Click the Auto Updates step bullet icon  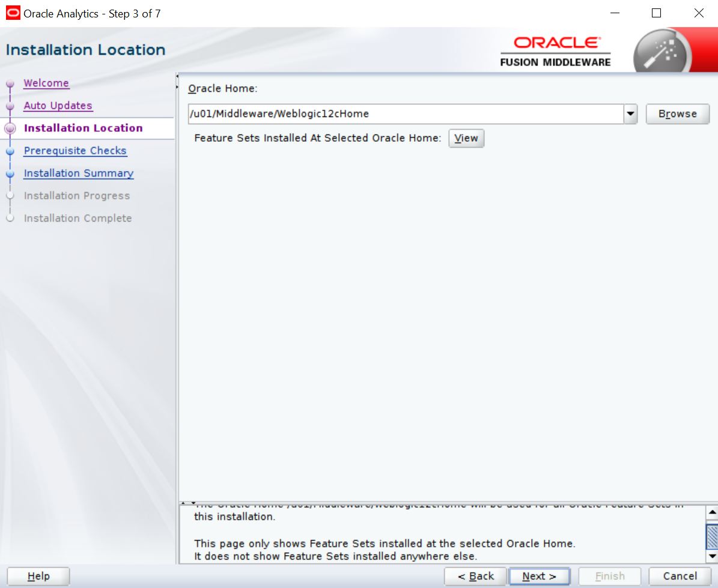click(x=10, y=106)
